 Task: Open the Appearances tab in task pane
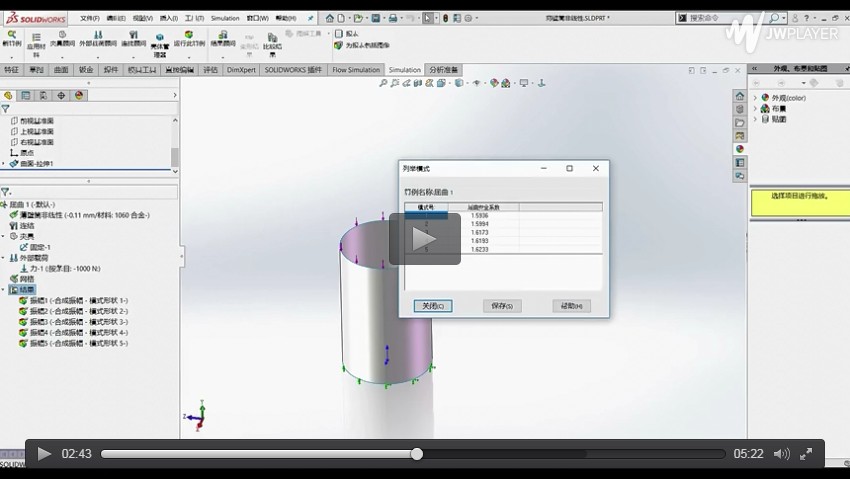pyautogui.click(x=740, y=149)
